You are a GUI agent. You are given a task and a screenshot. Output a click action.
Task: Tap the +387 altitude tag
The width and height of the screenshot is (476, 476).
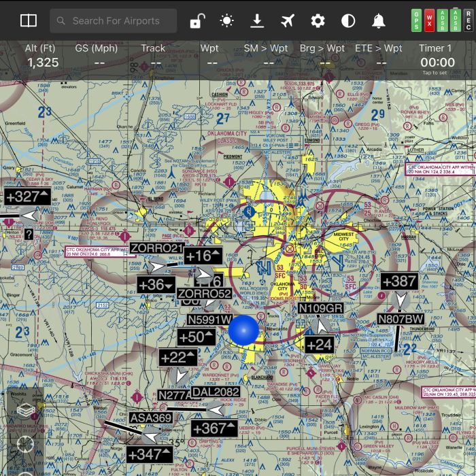400,282
